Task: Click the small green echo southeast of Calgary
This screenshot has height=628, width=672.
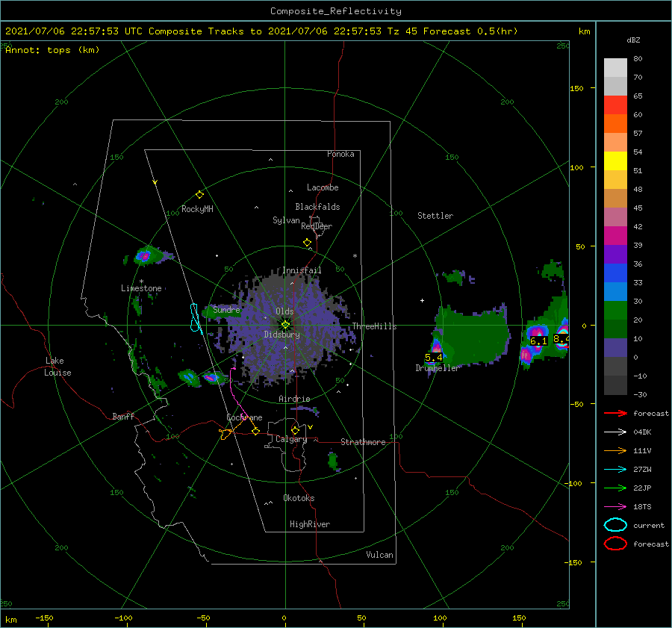Action: pyautogui.click(x=332, y=461)
